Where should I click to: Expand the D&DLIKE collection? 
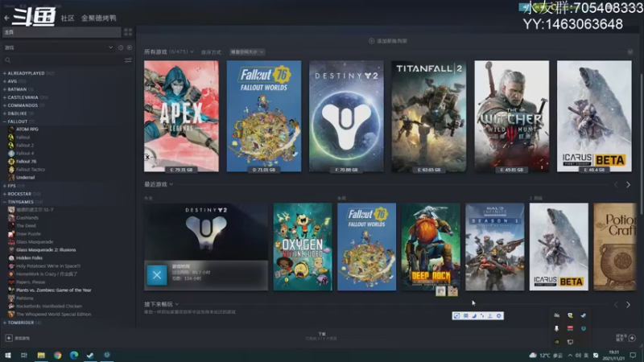pos(19,113)
